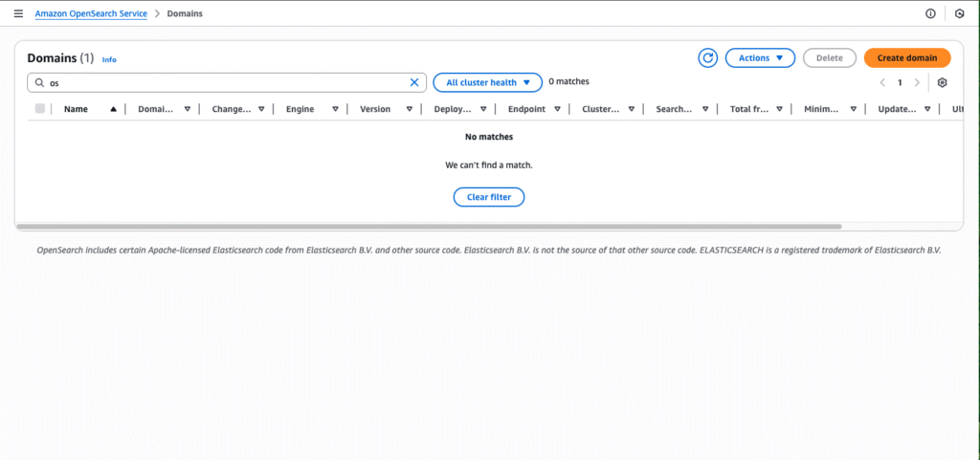Open Amazon OpenSearch Service breadcrumb

(91, 14)
